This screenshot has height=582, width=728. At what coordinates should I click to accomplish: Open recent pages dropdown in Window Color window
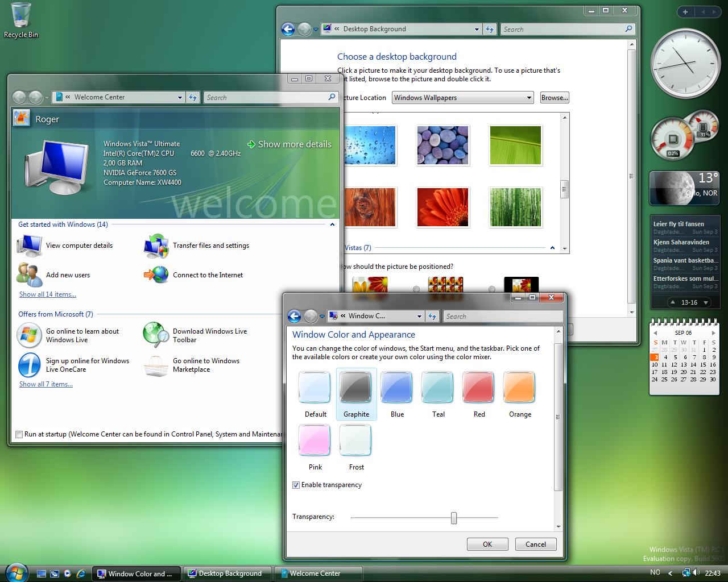(322, 317)
